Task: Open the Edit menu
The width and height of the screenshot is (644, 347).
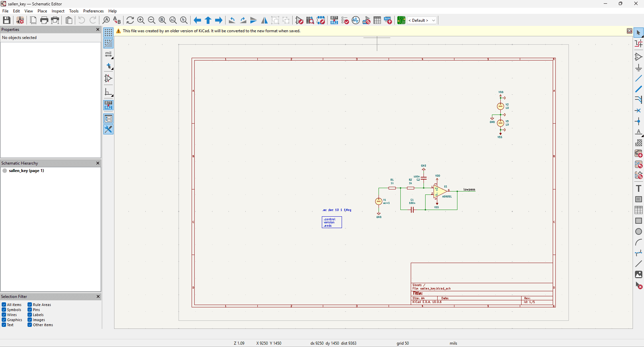Action: 16,11
